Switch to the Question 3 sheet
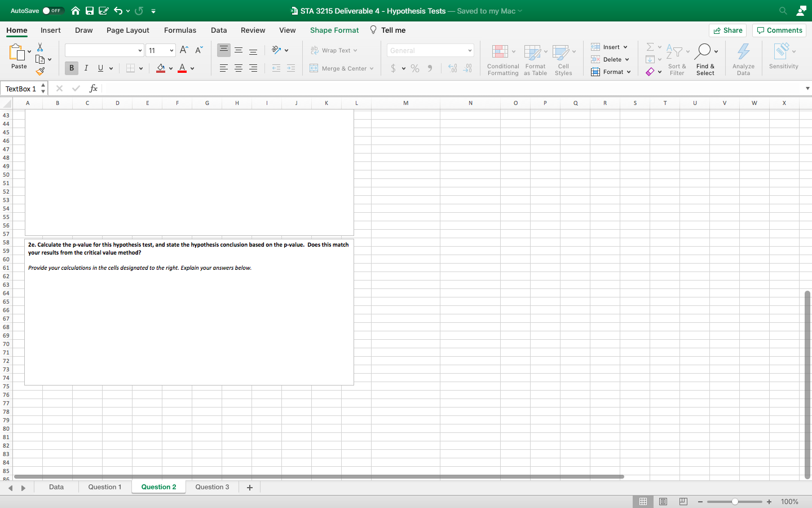 pyautogui.click(x=212, y=487)
